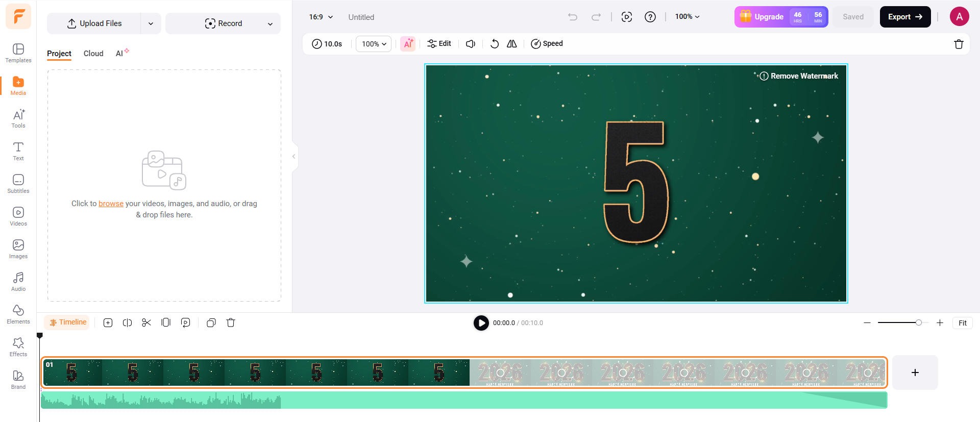Click the duplicate scene icon
Screen dimensions: 980x422
click(211, 322)
